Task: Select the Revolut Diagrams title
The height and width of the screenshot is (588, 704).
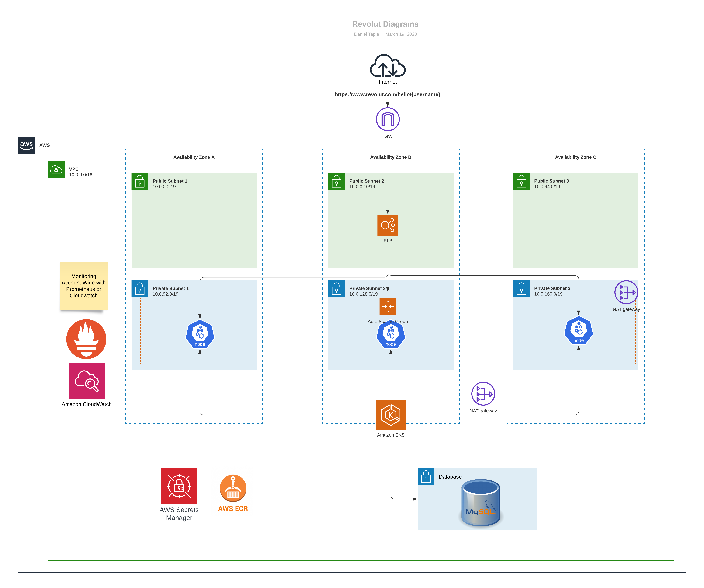Action: [x=385, y=24]
